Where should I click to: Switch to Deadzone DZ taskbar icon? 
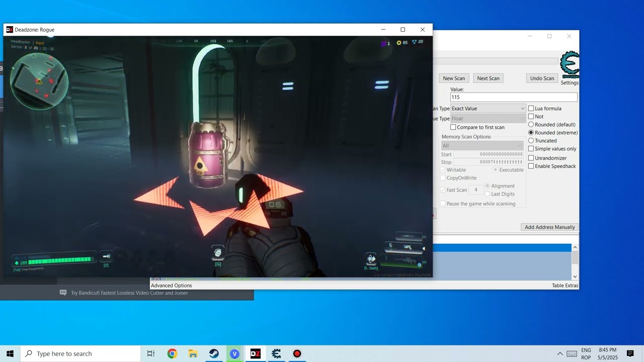[x=256, y=353]
